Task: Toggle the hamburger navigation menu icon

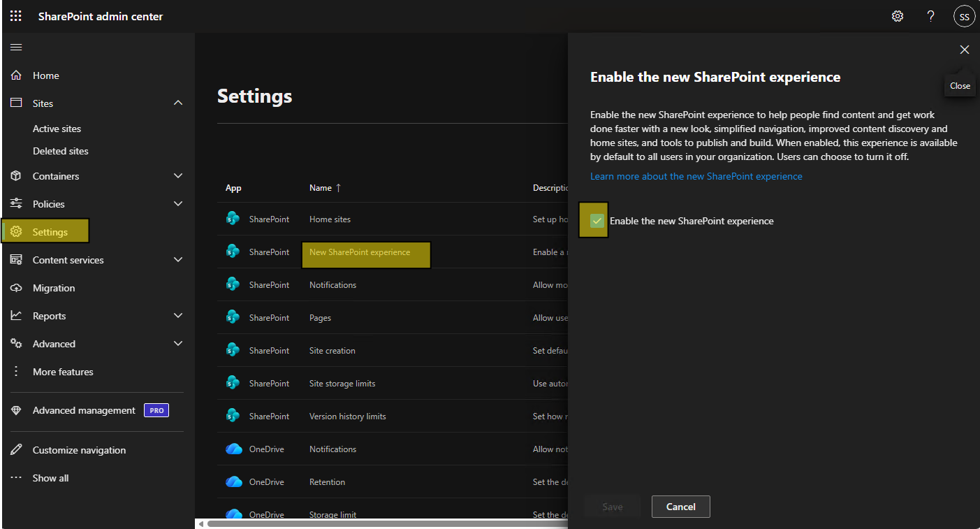Action: point(16,48)
